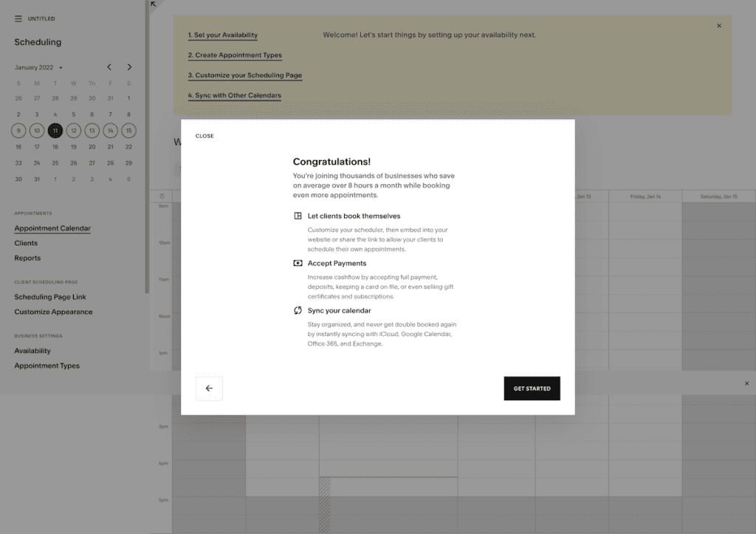Open the Create Appointment Types link

[235, 55]
